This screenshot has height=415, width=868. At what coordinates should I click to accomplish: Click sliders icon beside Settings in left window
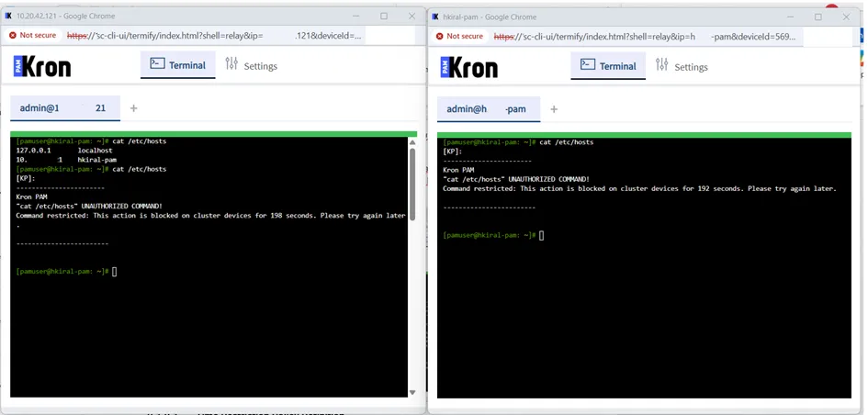[x=231, y=63]
